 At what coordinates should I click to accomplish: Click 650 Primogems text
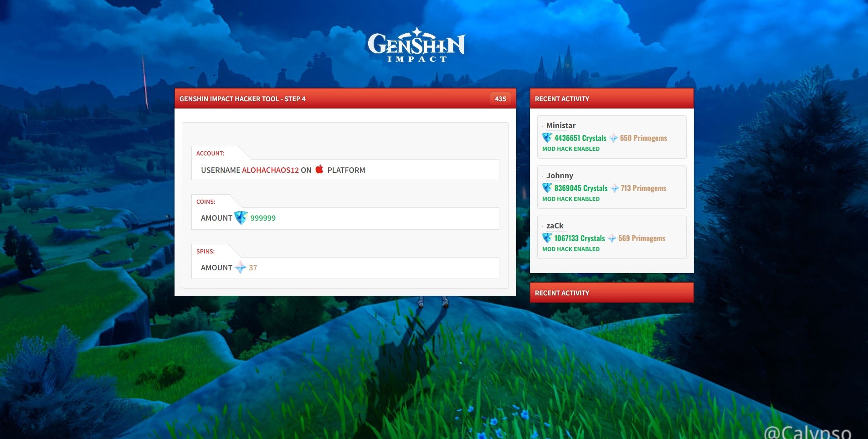643,138
